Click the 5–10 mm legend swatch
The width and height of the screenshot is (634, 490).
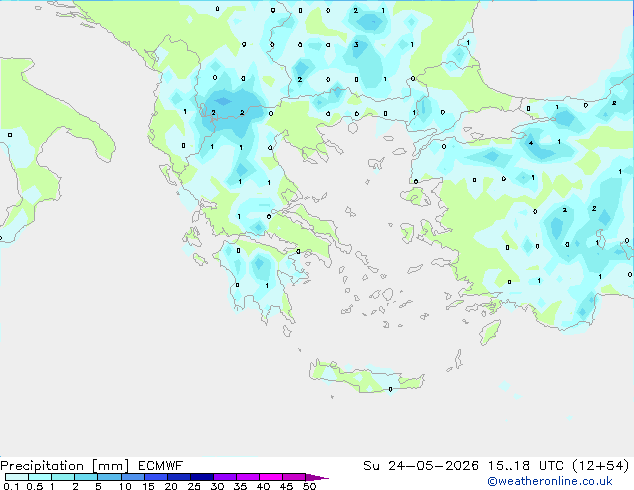109,477
